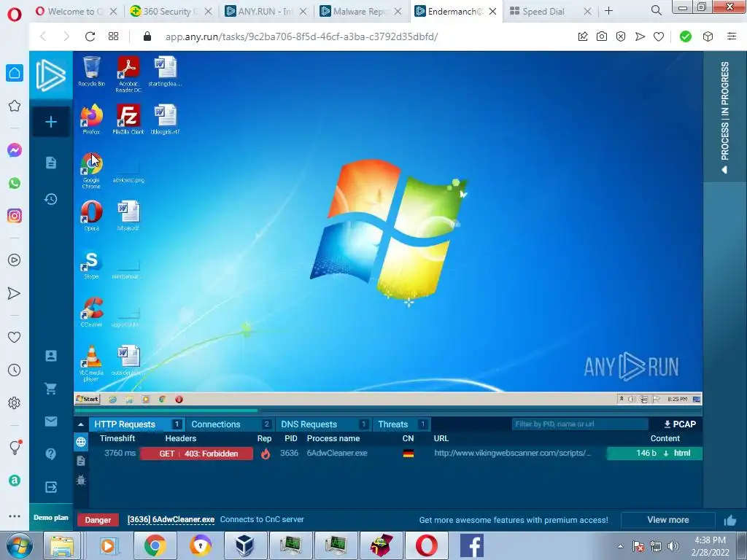747x560 pixels.
Task: Select VLC media player icon on VM desktop
Action: point(91,363)
